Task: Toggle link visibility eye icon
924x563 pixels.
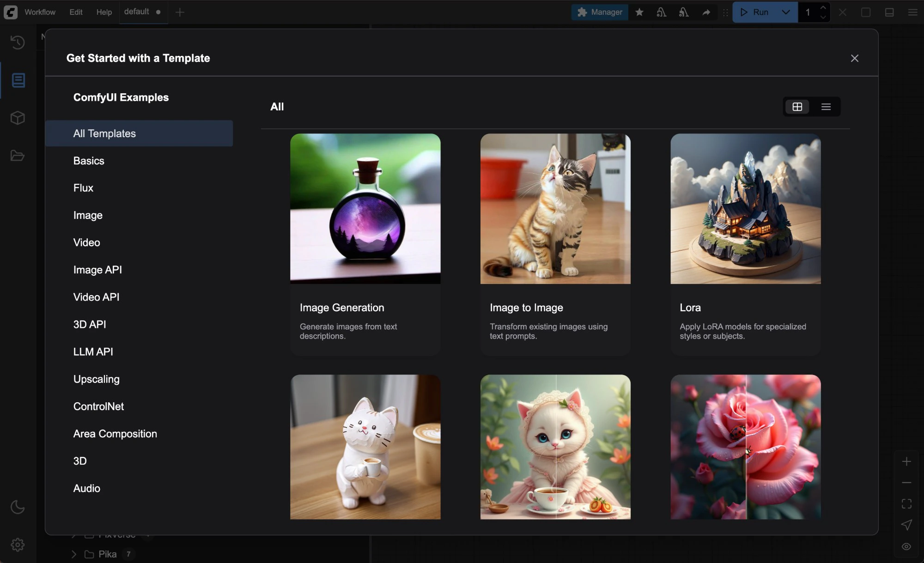Action: (x=906, y=546)
